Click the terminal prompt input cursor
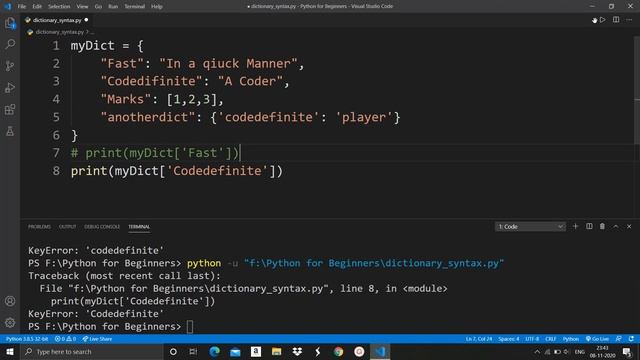This screenshot has height=360, width=640. tap(190, 327)
